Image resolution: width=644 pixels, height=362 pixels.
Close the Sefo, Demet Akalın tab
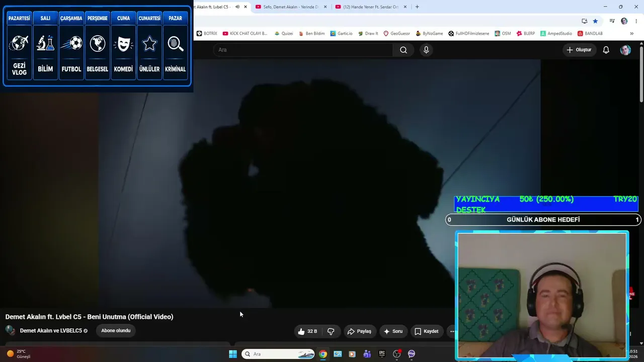pyautogui.click(x=326, y=7)
